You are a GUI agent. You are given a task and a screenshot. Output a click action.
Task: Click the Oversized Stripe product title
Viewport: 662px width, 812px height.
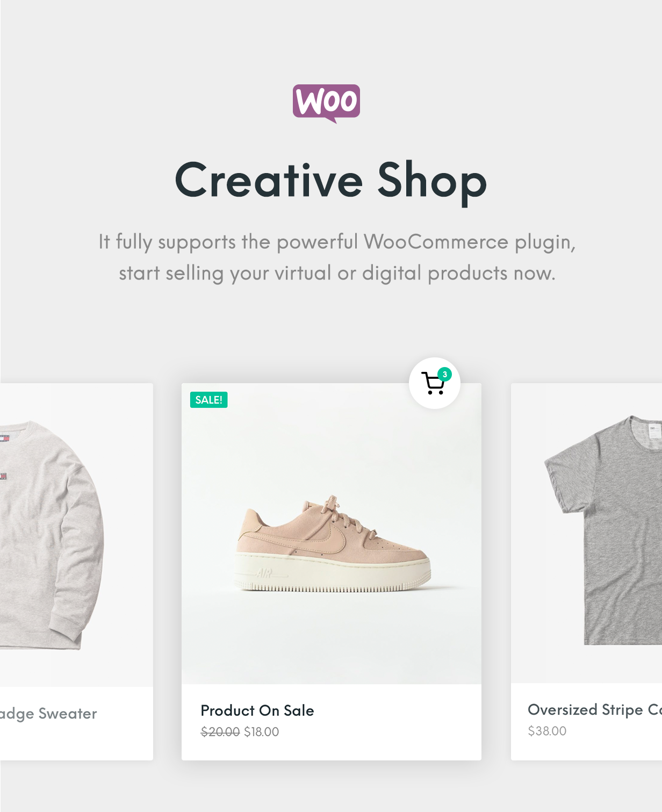point(595,710)
